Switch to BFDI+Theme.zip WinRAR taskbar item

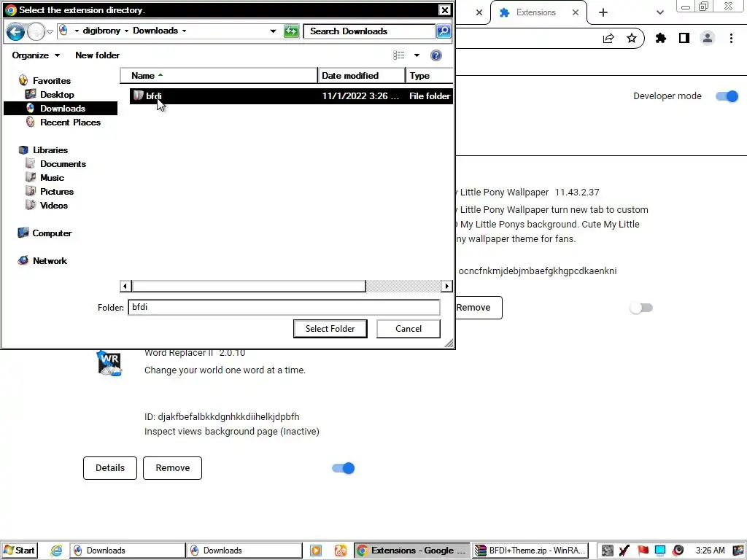(531, 551)
